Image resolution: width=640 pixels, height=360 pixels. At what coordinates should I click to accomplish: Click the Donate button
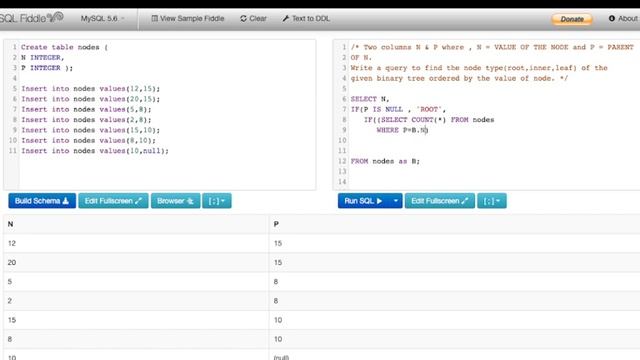click(x=571, y=19)
